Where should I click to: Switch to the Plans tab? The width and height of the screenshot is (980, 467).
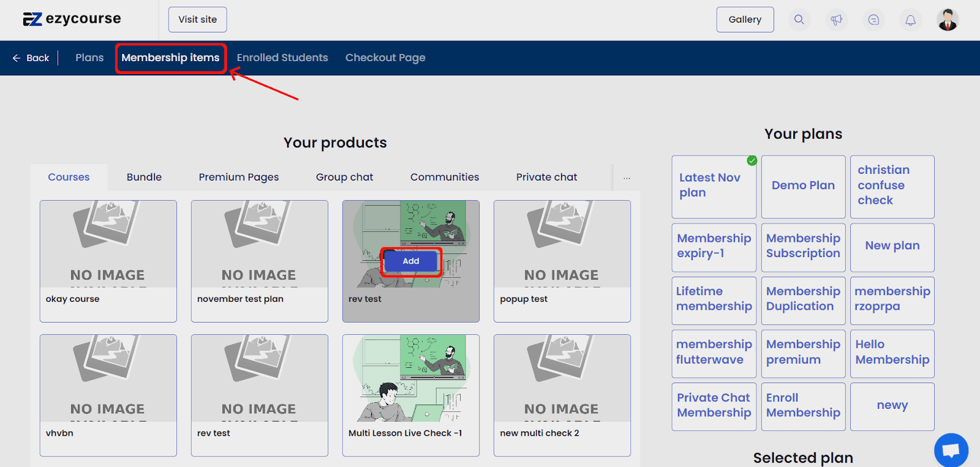(x=89, y=58)
